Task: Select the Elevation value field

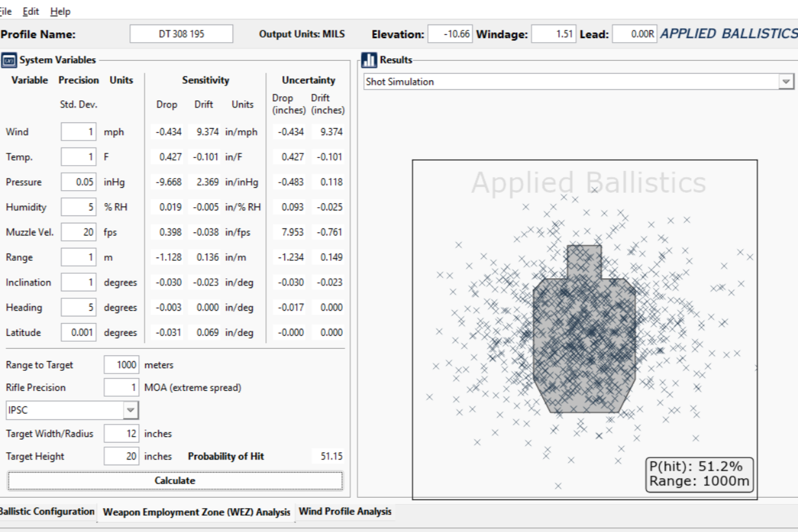Action: 450,34
